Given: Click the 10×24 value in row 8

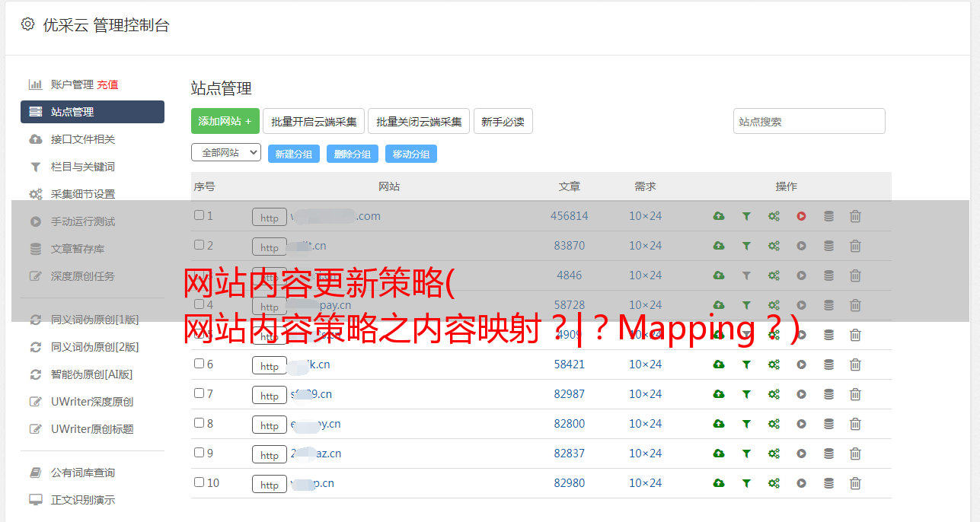Looking at the screenshot, I should pyautogui.click(x=645, y=424).
